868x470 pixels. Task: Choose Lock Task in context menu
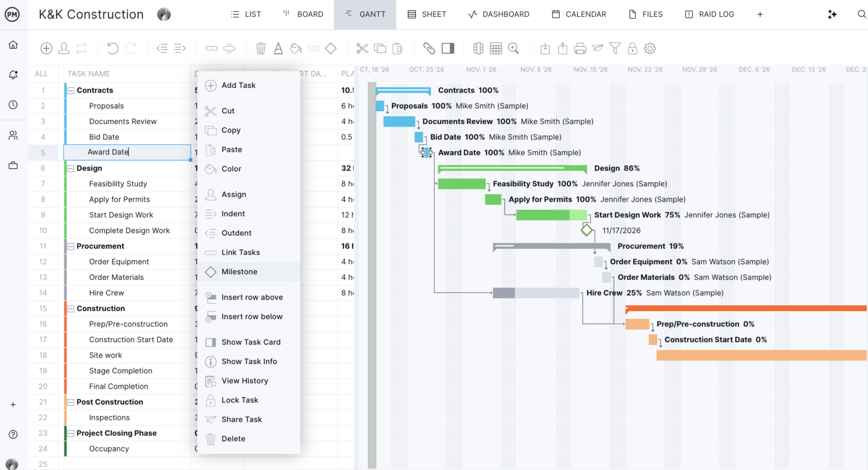point(248,401)
